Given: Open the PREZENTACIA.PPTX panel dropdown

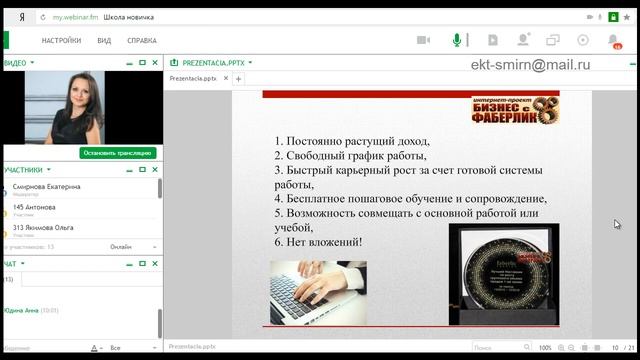Looking at the screenshot, I should (x=250, y=62).
